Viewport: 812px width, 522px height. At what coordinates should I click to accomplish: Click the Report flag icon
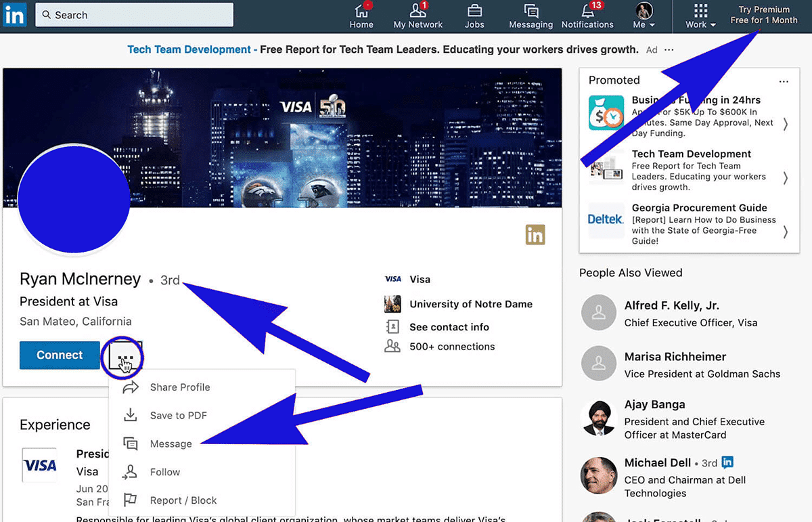(x=131, y=501)
